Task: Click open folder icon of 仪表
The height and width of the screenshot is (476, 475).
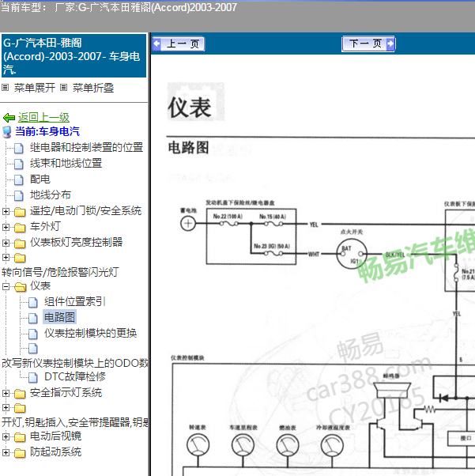Action: [x=21, y=286]
